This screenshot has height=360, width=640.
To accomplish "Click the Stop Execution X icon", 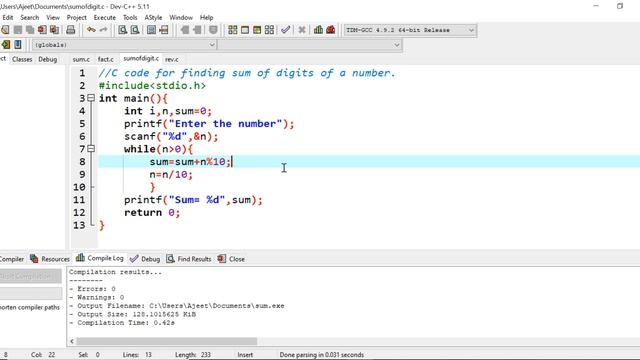I will (302, 30).
